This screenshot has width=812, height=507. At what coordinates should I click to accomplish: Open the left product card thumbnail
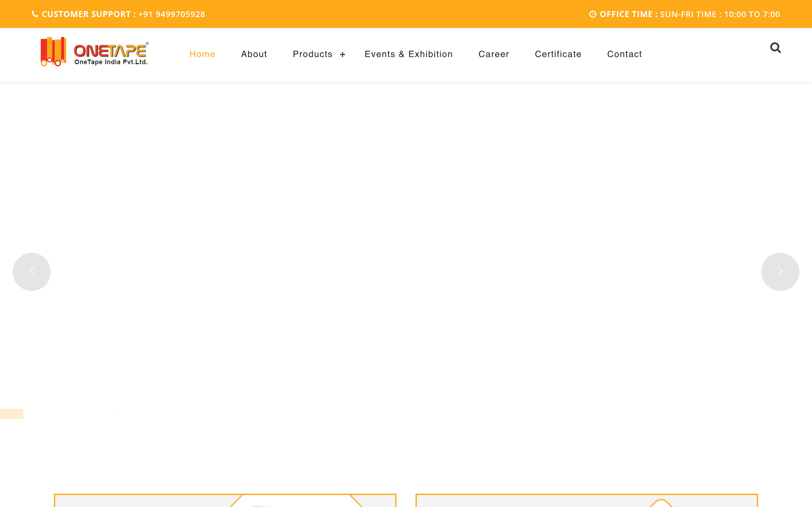(225, 500)
